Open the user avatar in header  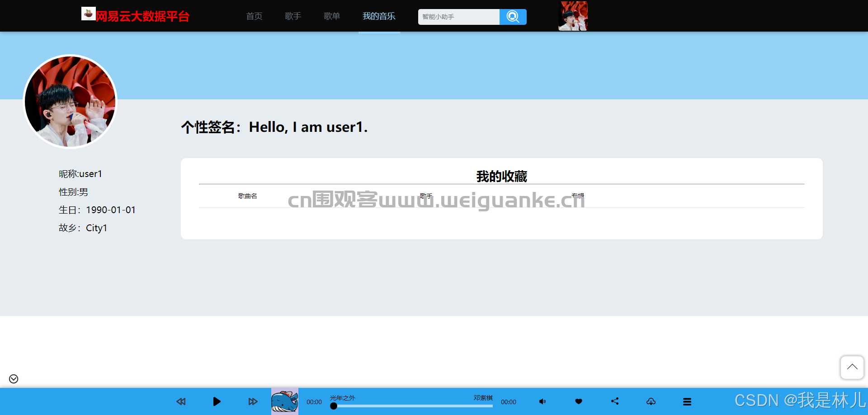tap(573, 16)
